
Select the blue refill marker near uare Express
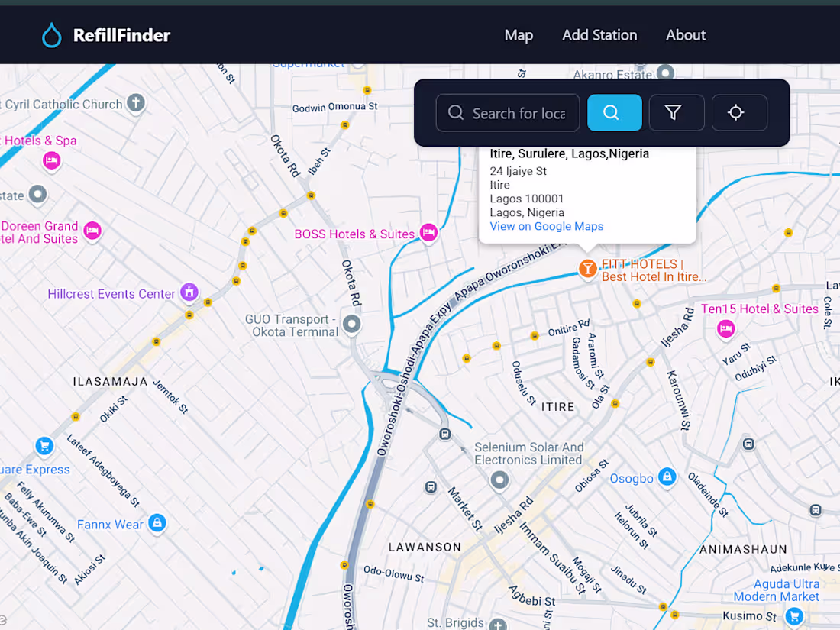click(44, 445)
